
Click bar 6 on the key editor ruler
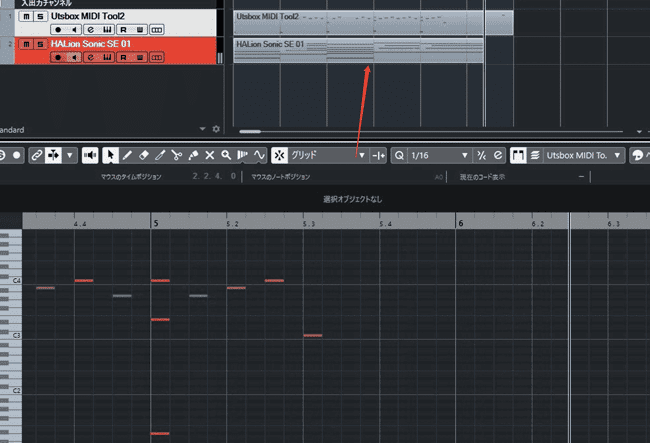(x=461, y=223)
